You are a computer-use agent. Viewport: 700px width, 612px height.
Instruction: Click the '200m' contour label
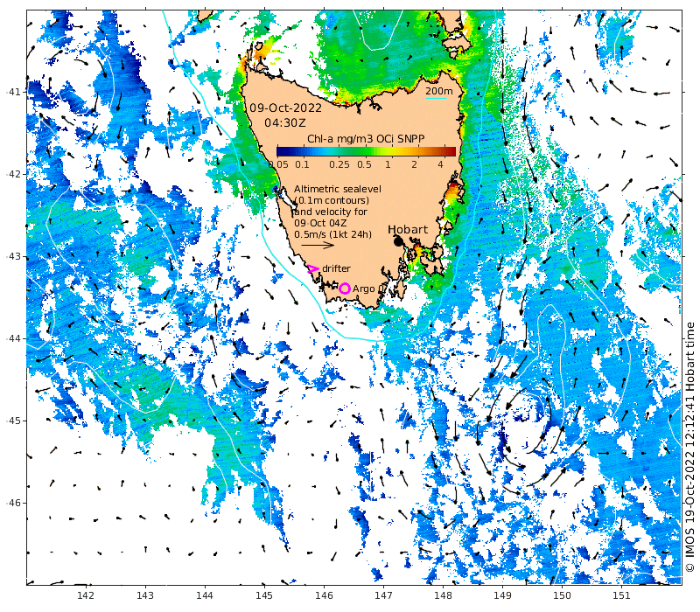click(439, 91)
